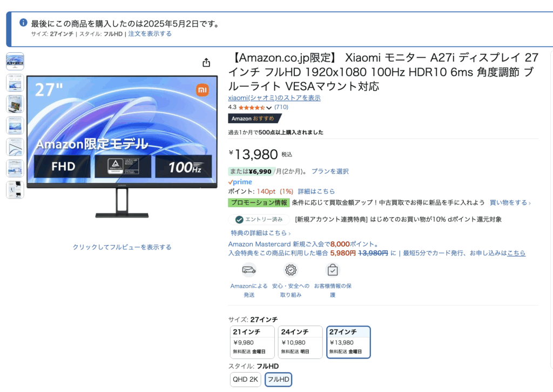The image size is (553, 392).
Task: Click クリックしてフルビューを表示する link
Action: click(122, 247)
